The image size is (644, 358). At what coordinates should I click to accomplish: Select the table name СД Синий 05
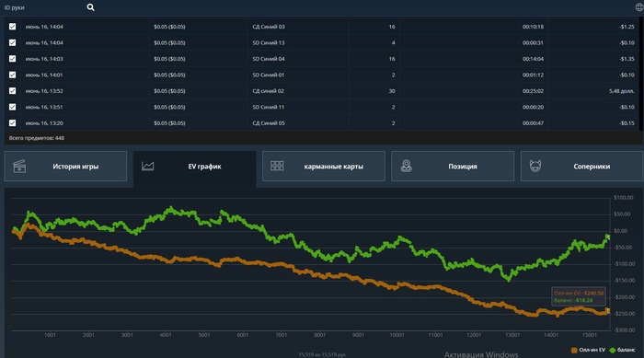[x=269, y=123]
